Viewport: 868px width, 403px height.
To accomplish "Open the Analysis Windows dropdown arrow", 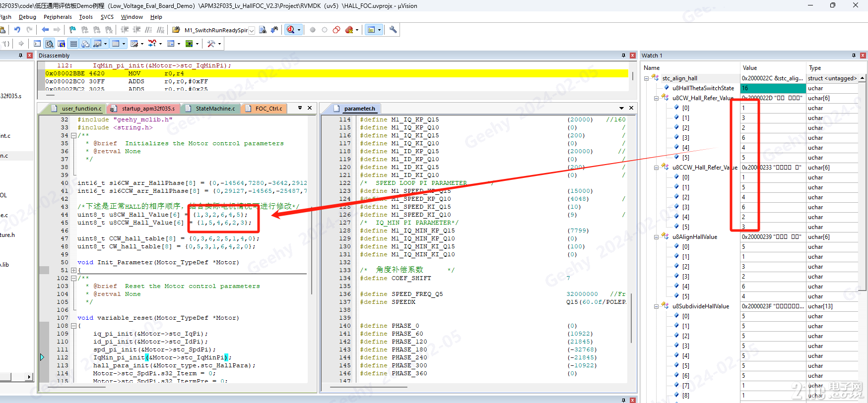I will coord(160,44).
